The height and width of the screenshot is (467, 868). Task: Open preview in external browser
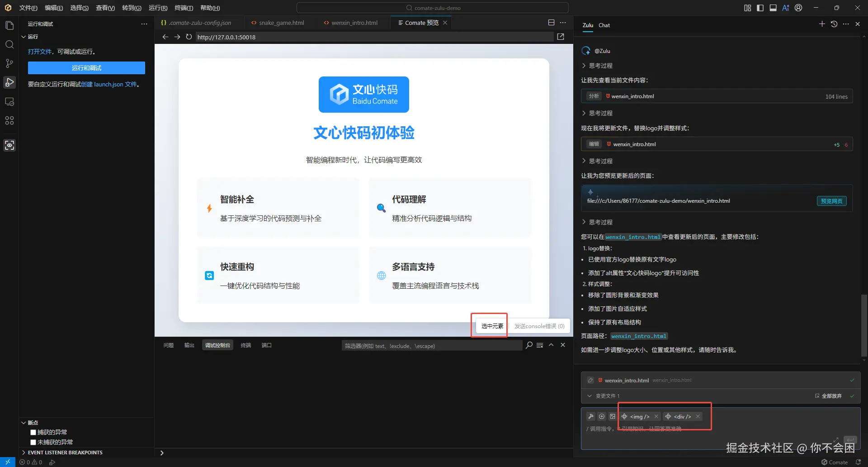click(561, 37)
